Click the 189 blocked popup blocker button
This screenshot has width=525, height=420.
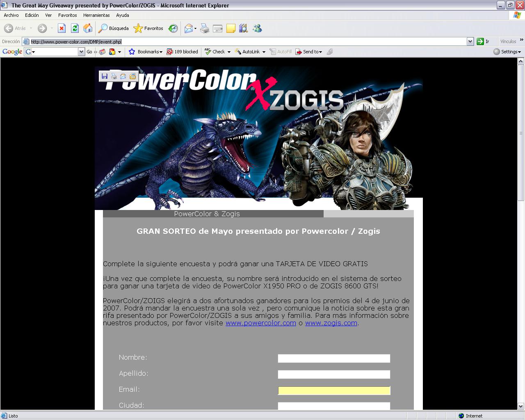[x=182, y=52]
